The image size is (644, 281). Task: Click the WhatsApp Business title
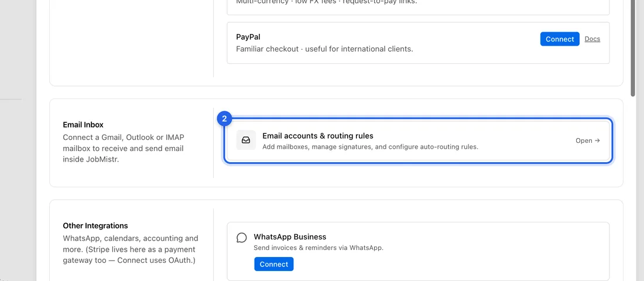290,237
